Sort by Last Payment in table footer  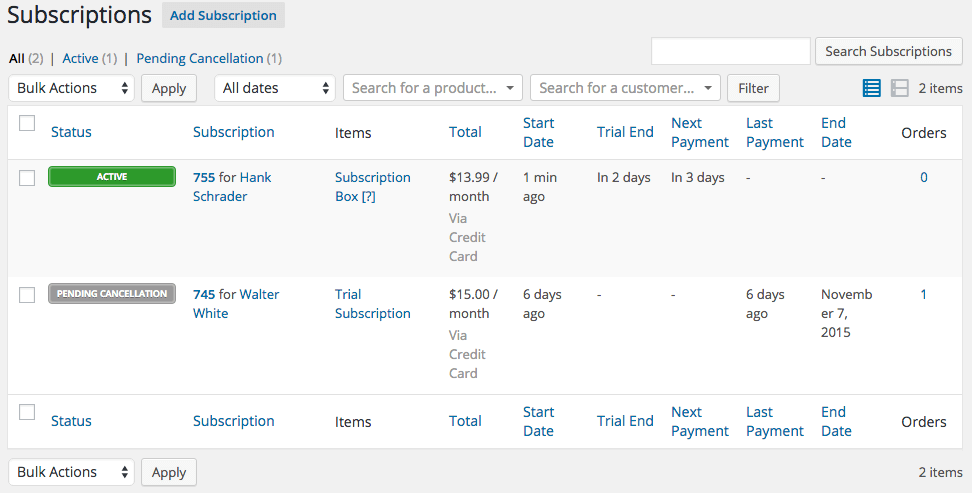coord(775,421)
